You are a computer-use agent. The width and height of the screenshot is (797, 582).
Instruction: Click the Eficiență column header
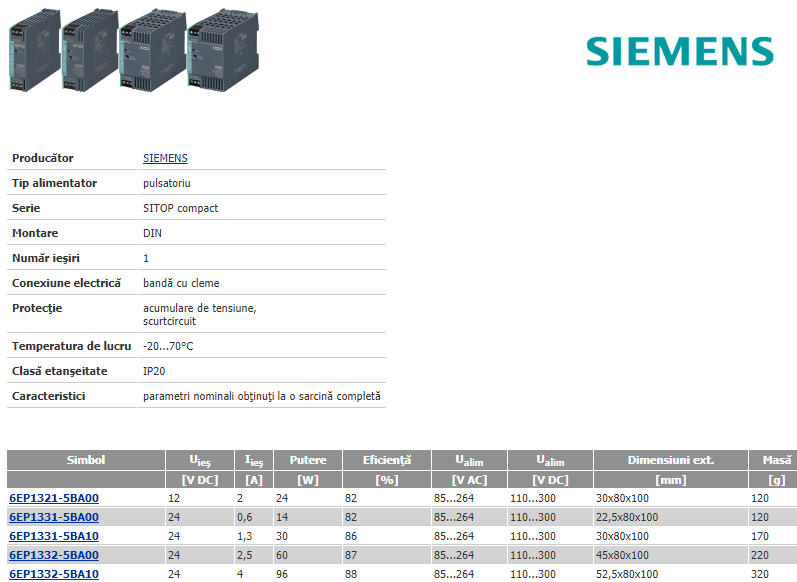tap(387, 460)
